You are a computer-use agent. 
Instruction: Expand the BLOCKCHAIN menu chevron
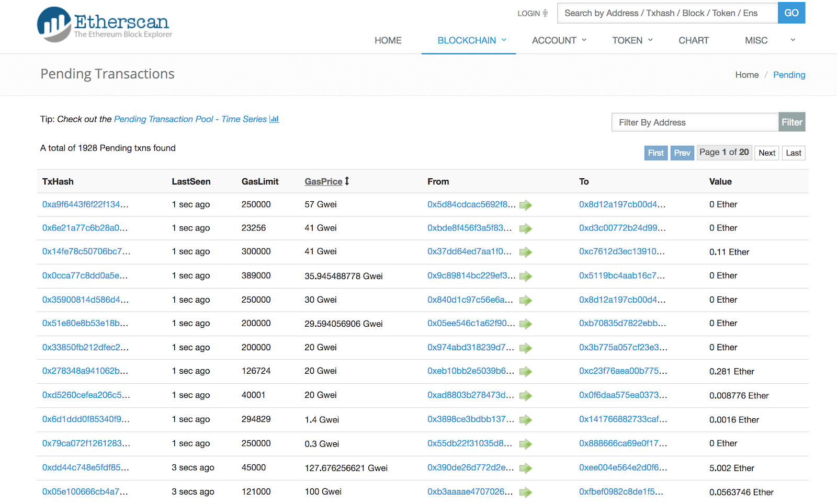pyautogui.click(x=504, y=40)
